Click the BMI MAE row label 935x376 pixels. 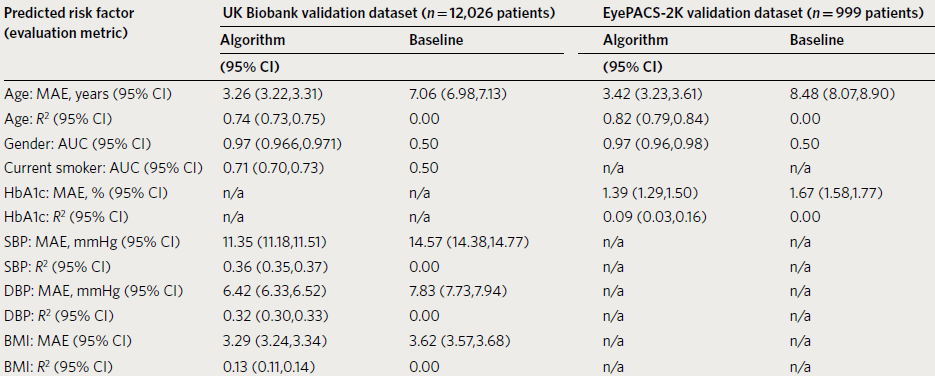67,341
